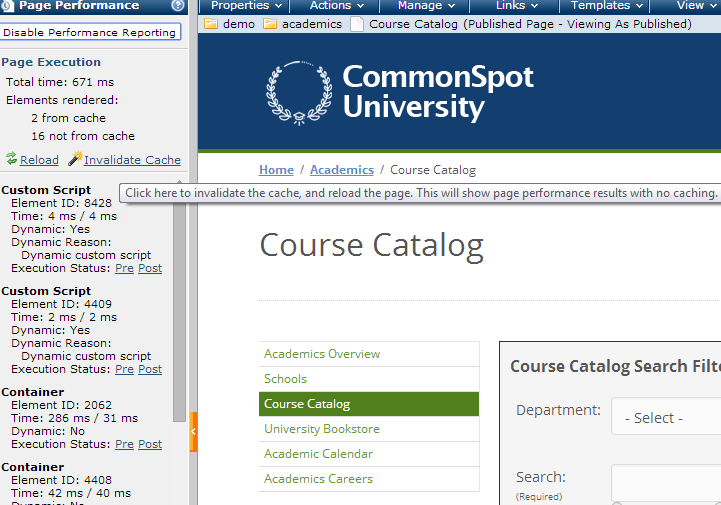Click the Academics breadcrumb link

click(342, 170)
